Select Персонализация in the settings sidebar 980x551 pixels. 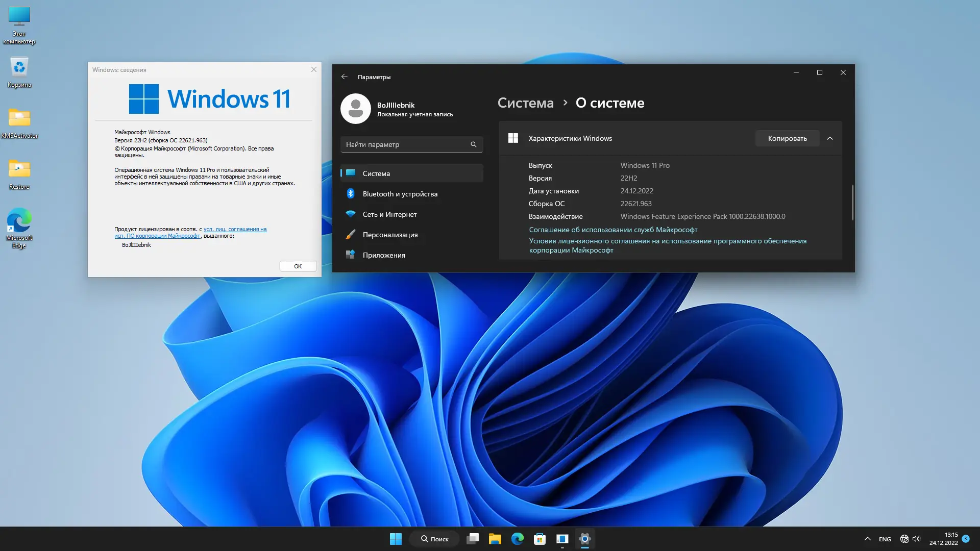pos(390,235)
